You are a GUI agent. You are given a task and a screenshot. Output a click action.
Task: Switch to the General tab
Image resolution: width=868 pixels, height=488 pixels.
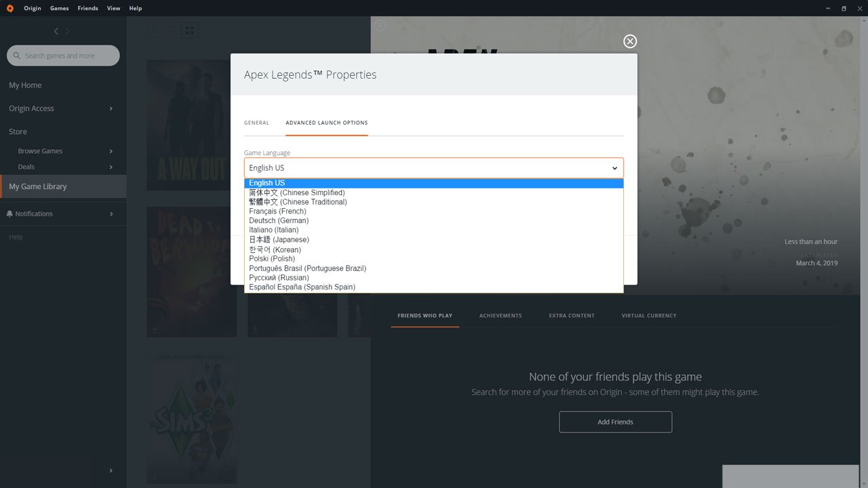pos(256,123)
